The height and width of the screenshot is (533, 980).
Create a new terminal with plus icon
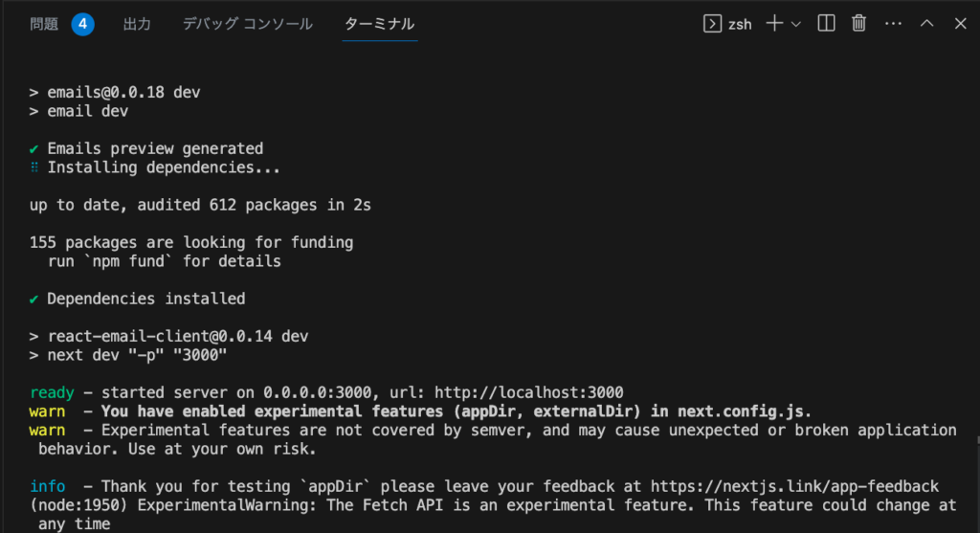[x=774, y=24]
